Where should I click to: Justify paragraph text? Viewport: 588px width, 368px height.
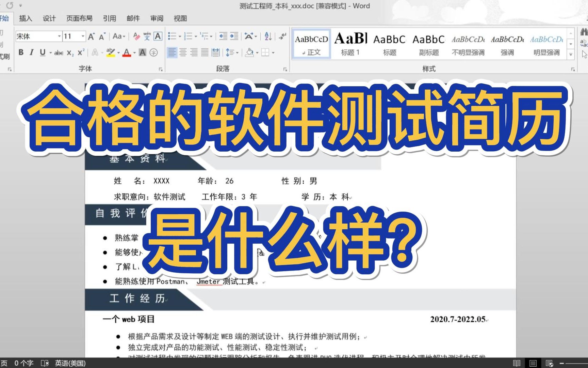pyautogui.click(x=205, y=52)
